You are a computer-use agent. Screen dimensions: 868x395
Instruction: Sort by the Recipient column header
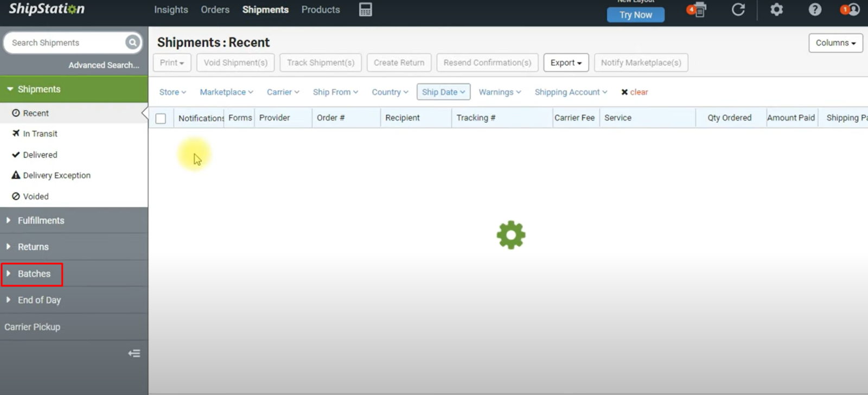pyautogui.click(x=416, y=118)
